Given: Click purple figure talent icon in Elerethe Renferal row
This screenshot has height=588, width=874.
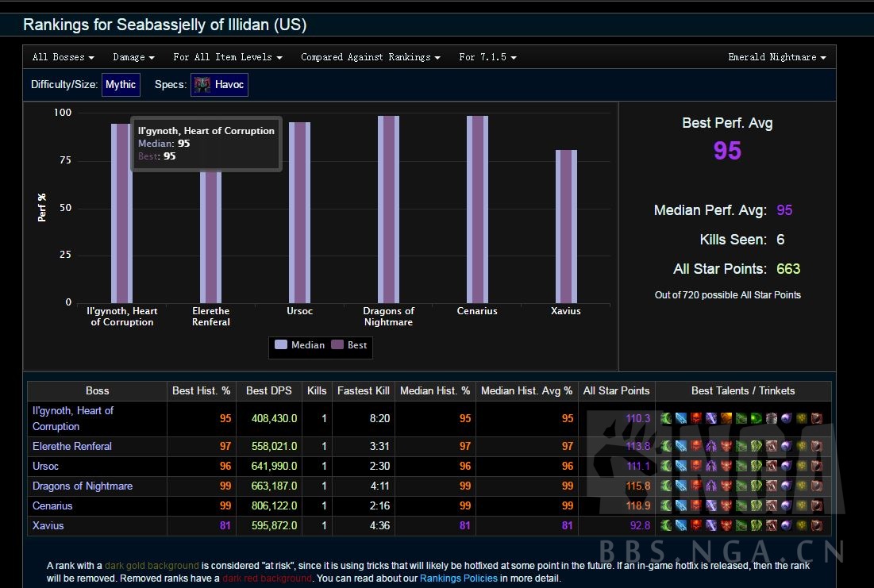Looking at the screenshot, I should pos(711,446).
